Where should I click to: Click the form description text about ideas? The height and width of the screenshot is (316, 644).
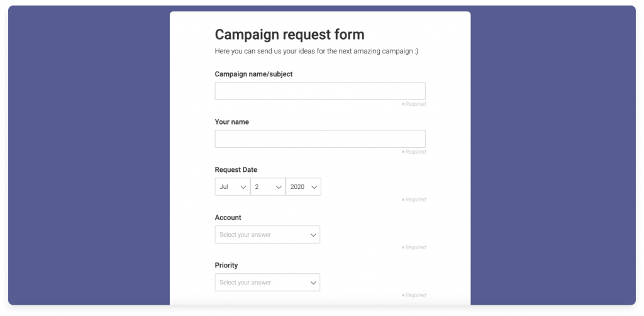point(317,52)
